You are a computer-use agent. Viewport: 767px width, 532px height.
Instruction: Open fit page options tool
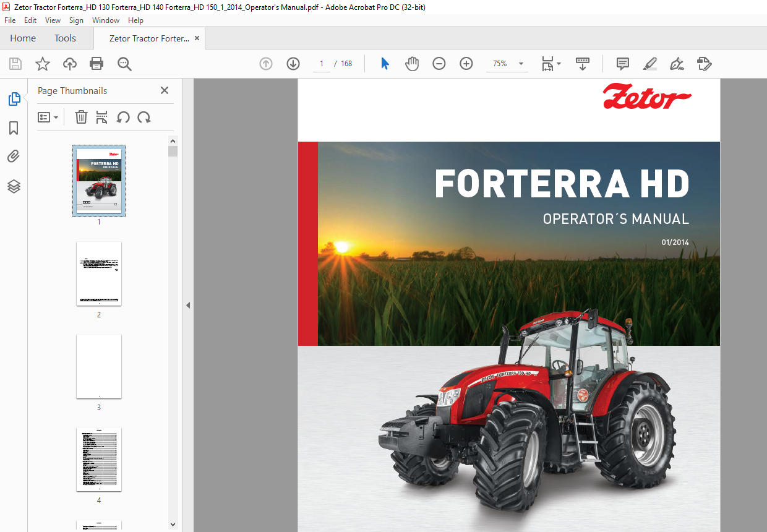click(x=547, y=64)
